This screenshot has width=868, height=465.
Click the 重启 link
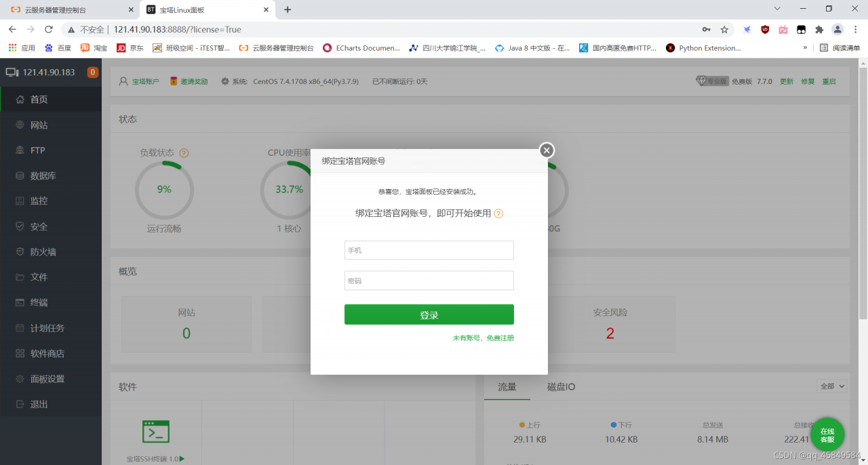tap(829, 81)
